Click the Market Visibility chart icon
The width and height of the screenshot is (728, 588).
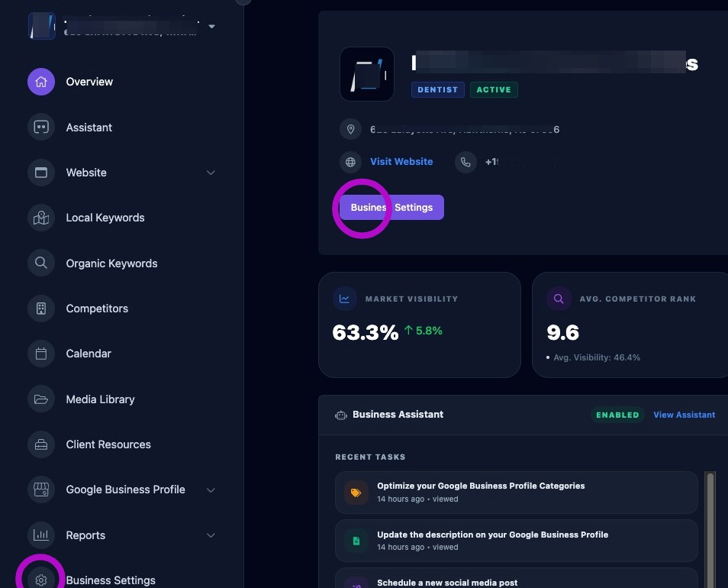[344, 299]
